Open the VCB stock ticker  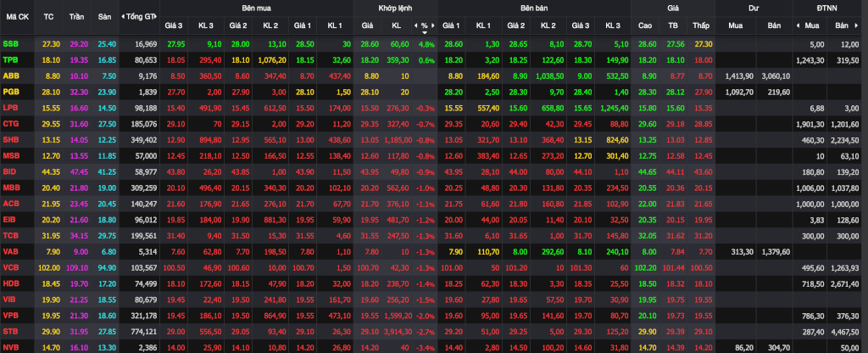(10, 268)
